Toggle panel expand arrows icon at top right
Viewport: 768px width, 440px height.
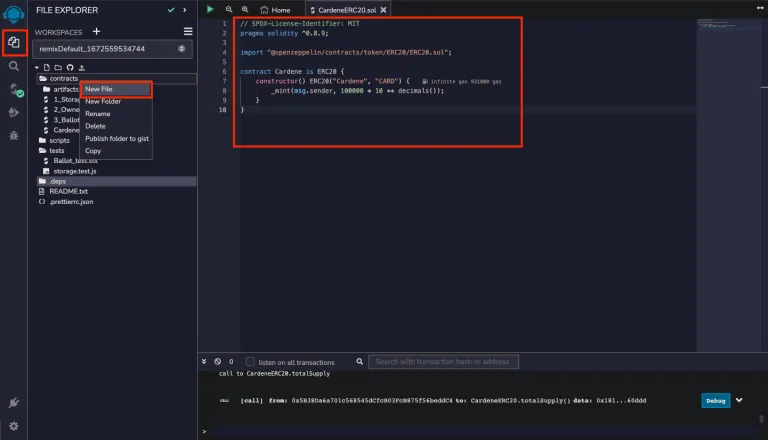coord(760,8)
